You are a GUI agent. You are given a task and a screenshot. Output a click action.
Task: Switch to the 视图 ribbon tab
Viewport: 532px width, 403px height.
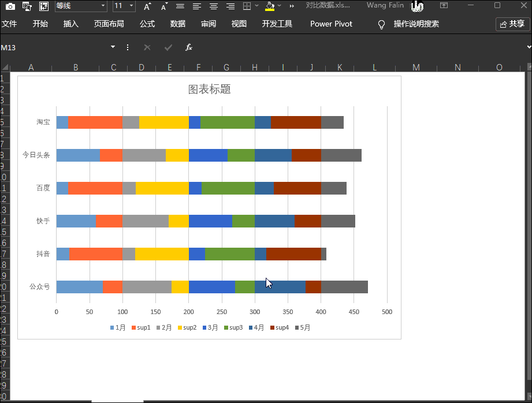pos(239,24)
